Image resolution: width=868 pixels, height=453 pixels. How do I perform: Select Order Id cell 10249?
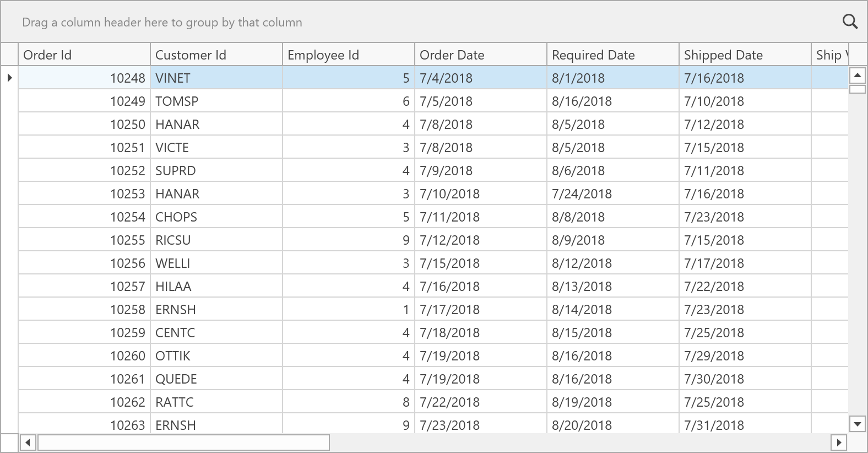click(84, 101)
